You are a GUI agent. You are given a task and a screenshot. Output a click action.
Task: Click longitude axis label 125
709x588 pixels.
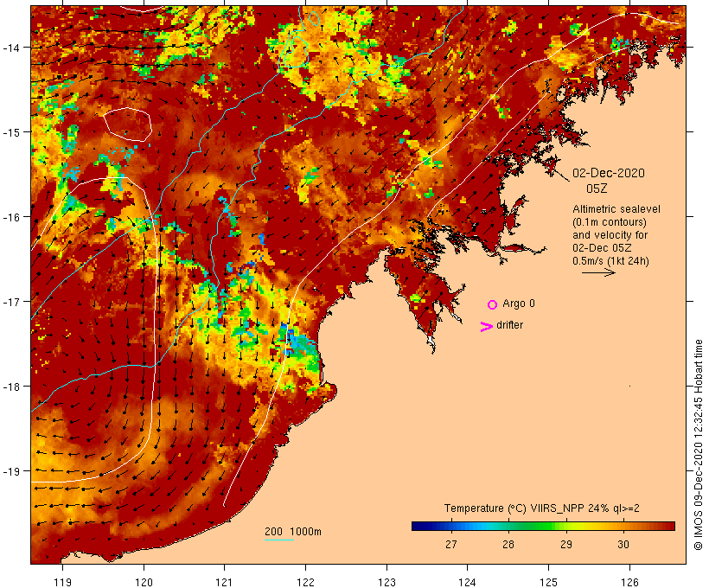pos(548,583)
